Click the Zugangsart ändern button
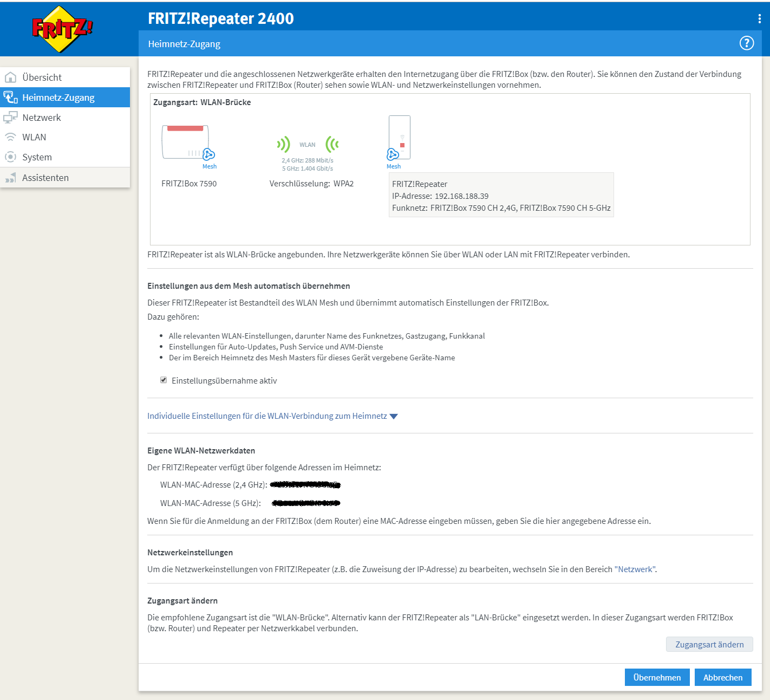The width and height of the screenshot is (770, 700). [x=709, y=644]
